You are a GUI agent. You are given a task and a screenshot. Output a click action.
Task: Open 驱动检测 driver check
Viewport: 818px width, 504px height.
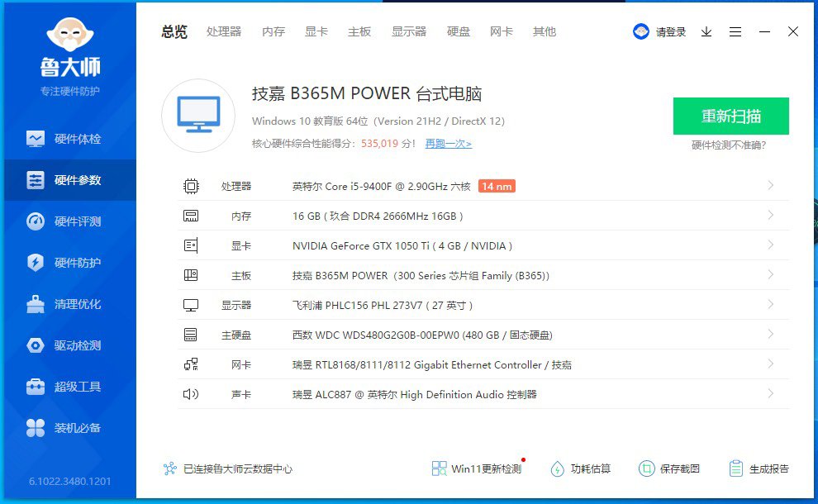coord(70,345)
